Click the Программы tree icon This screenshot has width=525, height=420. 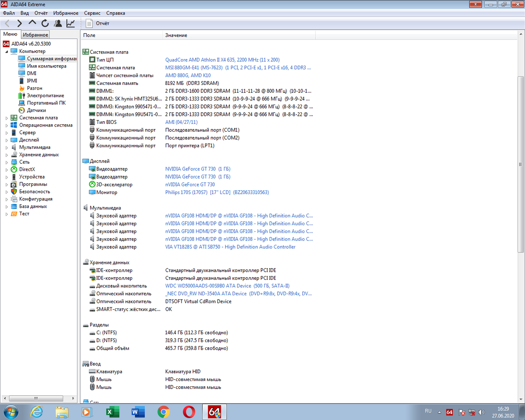[14, 184]
